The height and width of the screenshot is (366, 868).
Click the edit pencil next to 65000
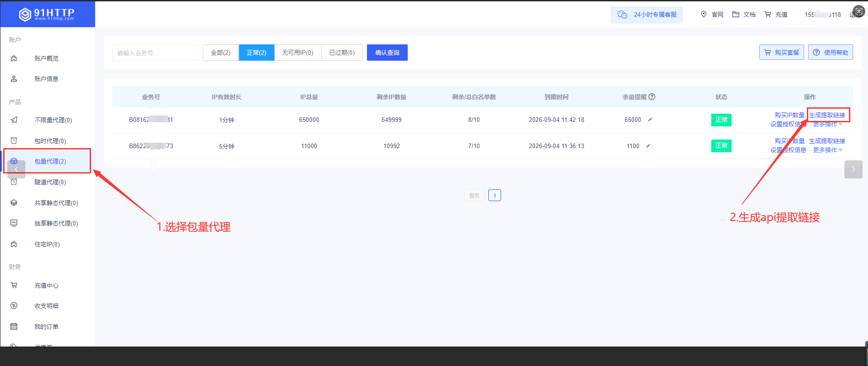[x=650, y=120]
